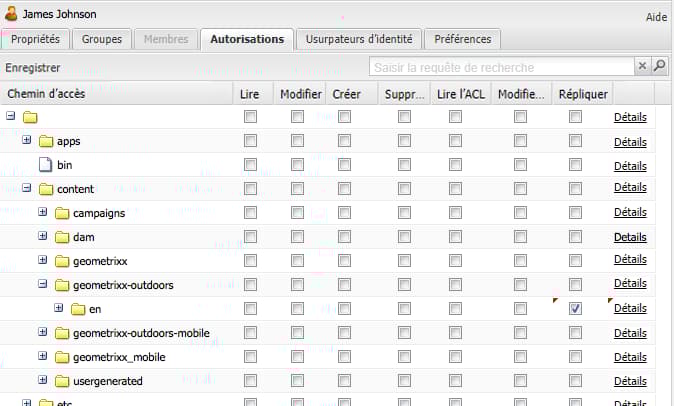Enable Lire for the root folder

point(250,116)
